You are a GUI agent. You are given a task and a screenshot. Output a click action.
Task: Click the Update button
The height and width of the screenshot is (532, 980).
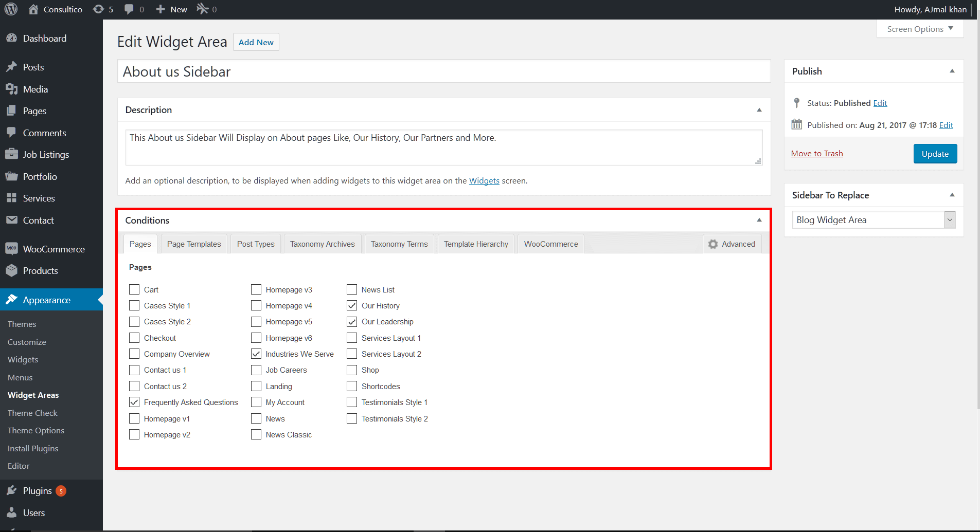(935, 154)
